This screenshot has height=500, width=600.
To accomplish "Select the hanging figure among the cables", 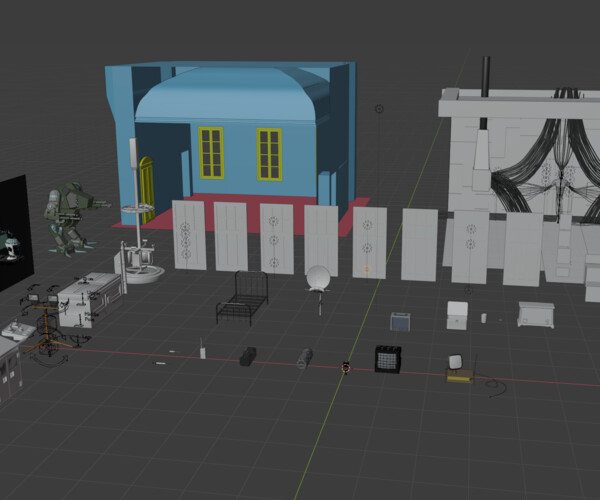I will tap(561, 189).
